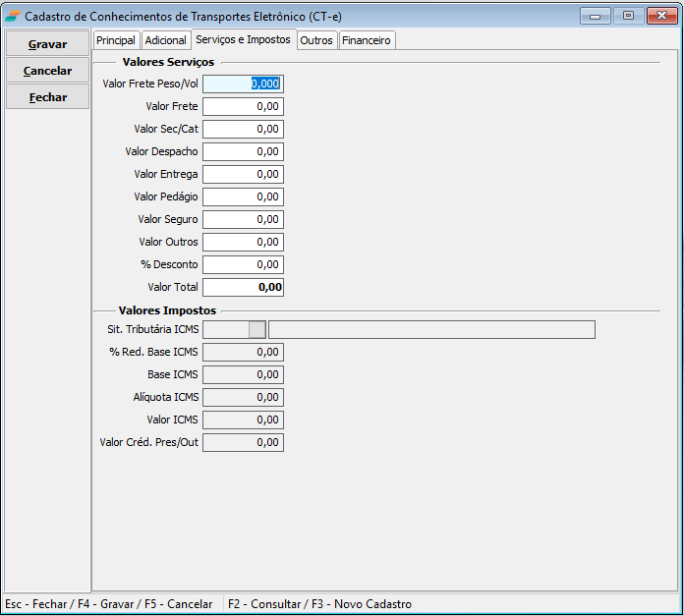Click the Valor Total field

coord(243,288)
